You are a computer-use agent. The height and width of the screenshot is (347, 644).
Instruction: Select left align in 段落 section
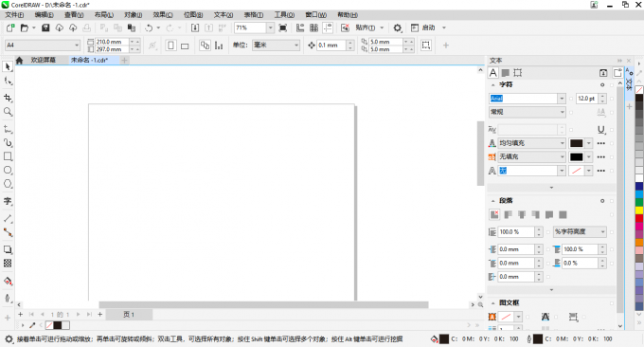(x=508, y=214)
